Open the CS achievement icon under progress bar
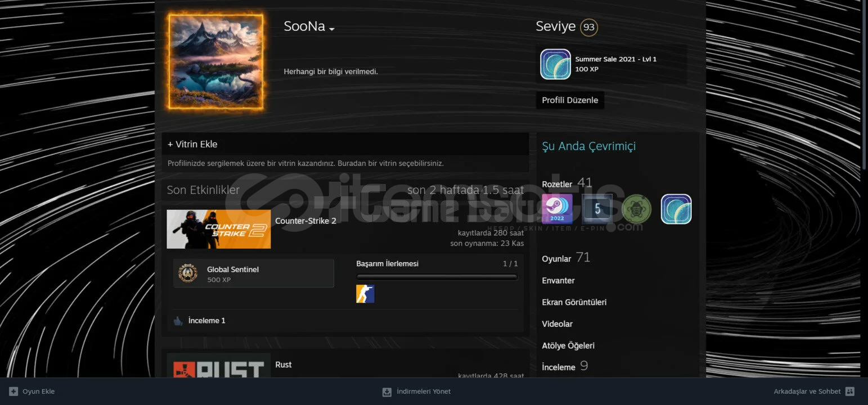The image size is (868, 405). 365,294
